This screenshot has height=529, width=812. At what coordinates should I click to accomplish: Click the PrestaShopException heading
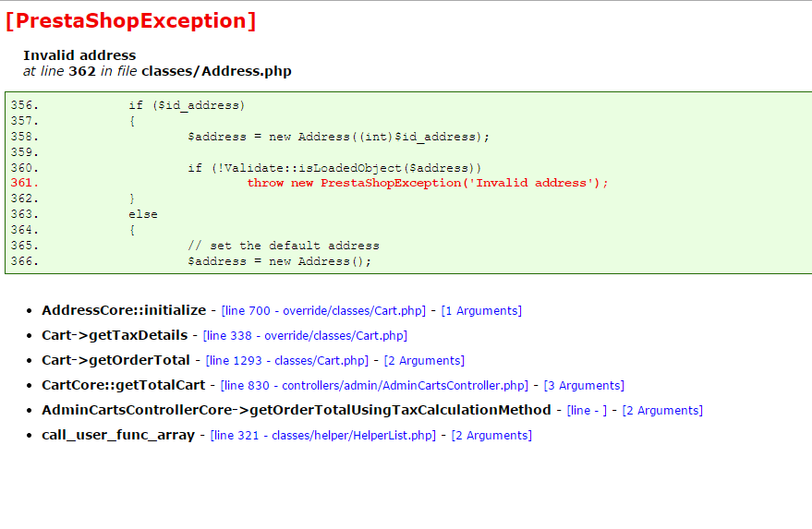click(x=131, y=20)
